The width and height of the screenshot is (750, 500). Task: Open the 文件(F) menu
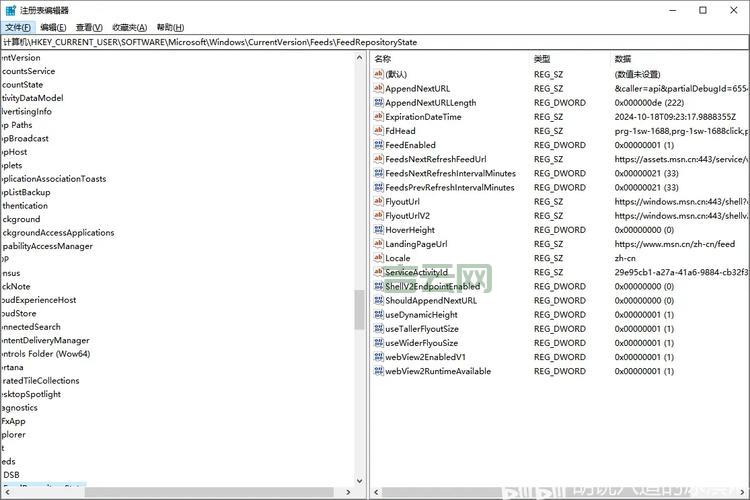tap(18, 27)
